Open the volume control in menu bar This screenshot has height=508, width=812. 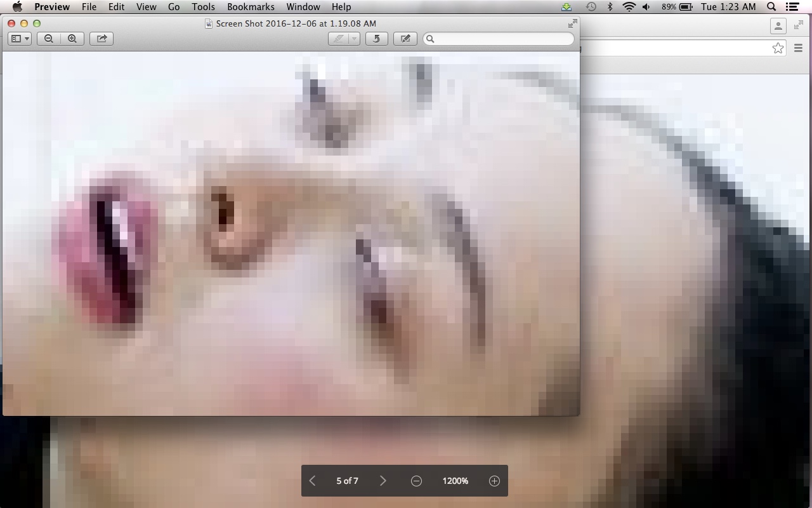[x=646, y=7]
